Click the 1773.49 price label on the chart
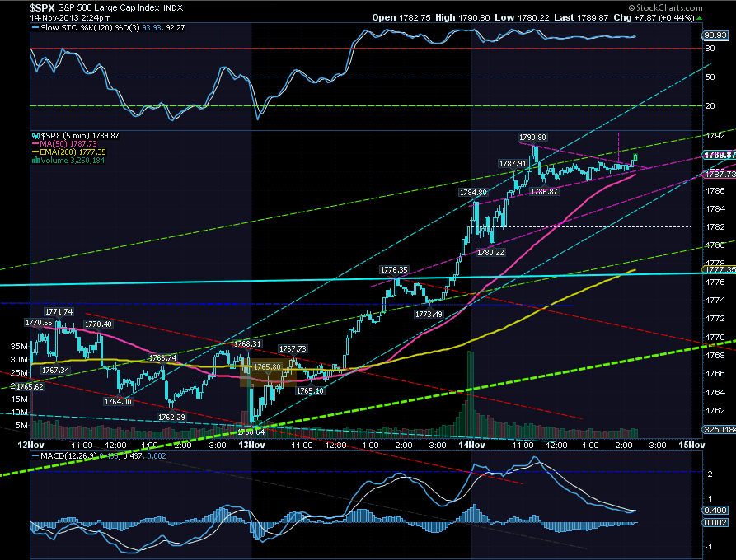The height and width of the screenshot is (560, 736). 429,315
